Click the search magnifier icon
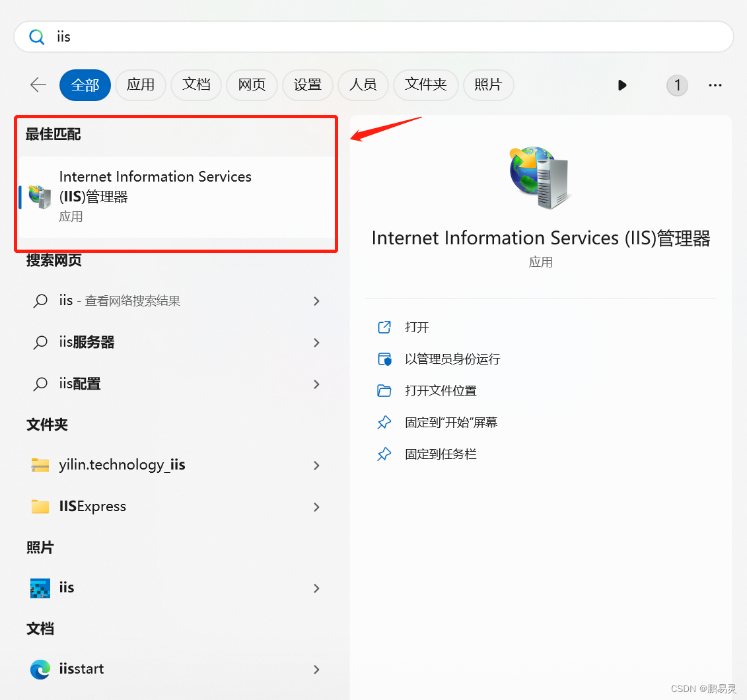This screenshot has width=747, height=700. click(x=36, y=36)
